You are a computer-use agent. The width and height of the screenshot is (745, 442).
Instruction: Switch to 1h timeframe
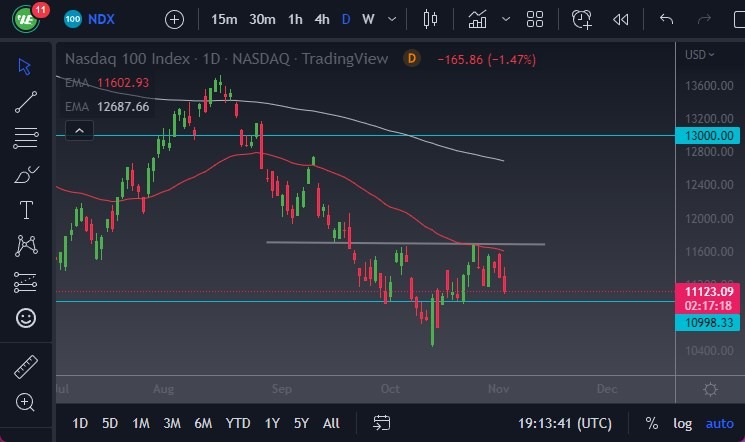295,19
